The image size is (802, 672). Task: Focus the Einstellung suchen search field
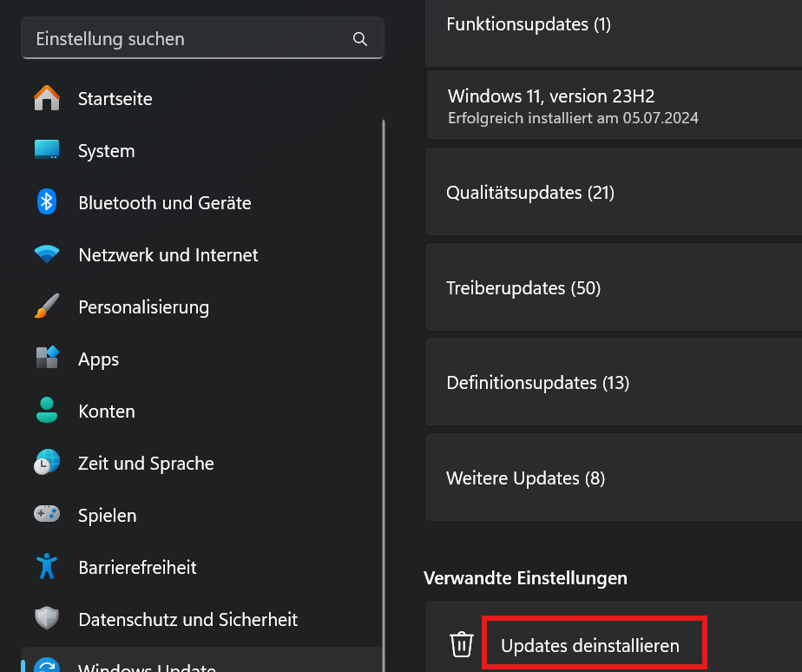click(202, 38)
